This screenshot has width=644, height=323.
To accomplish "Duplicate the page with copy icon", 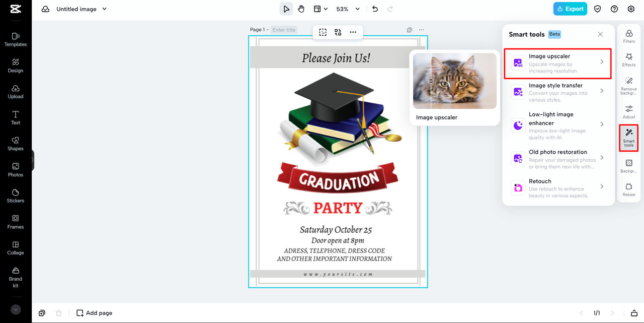I will (x=410, y=30).
